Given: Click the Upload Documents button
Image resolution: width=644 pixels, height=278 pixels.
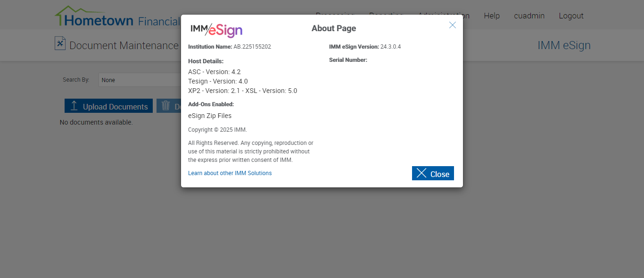Looking at the screenshot, I should pyautogui.click(x=108, y=106).
